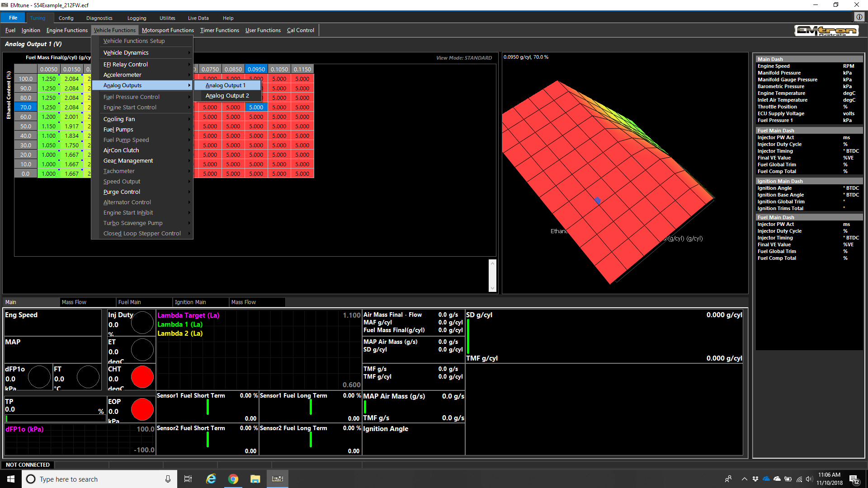This screenshot has height=488, width=868.
Task: Click the microphone icon in the search box
Action: (x=168, y=479)
